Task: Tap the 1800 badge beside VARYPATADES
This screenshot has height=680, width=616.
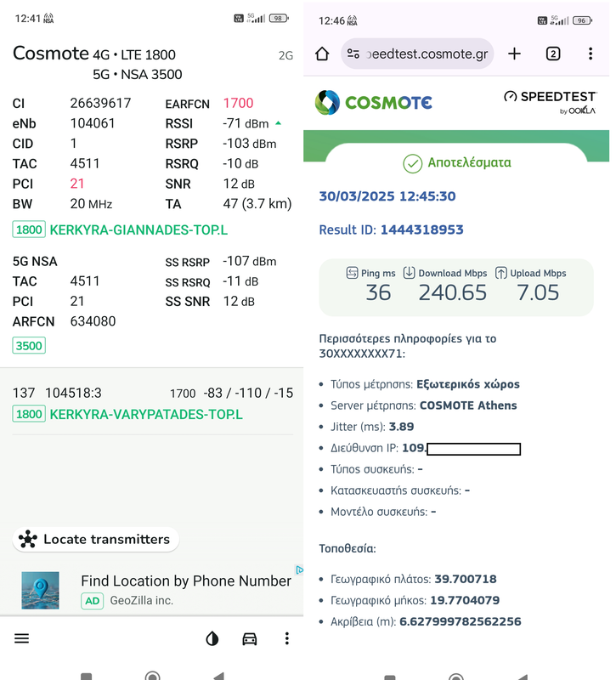Action: [29, 414]
